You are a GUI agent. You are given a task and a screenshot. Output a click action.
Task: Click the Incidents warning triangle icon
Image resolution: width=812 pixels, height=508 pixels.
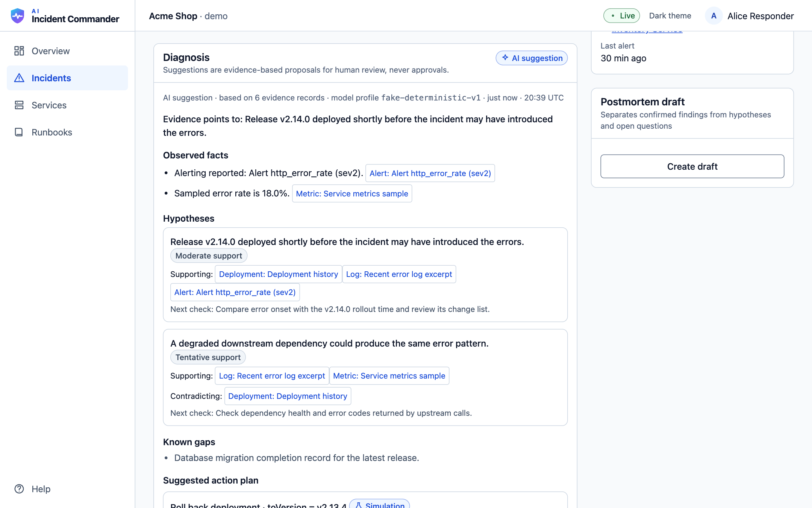[19, 78]
